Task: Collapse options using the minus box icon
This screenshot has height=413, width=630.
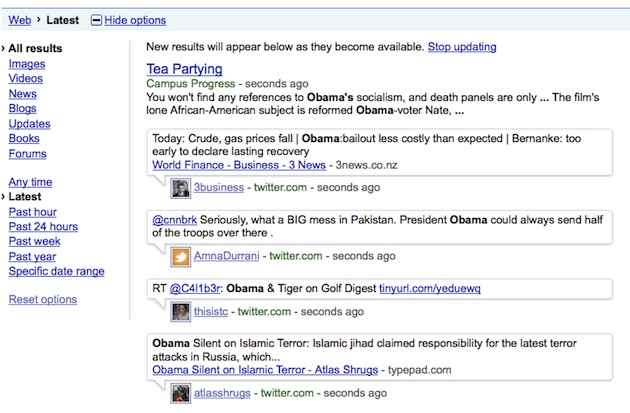Action: pyautogui.click(x=96, y=20)
